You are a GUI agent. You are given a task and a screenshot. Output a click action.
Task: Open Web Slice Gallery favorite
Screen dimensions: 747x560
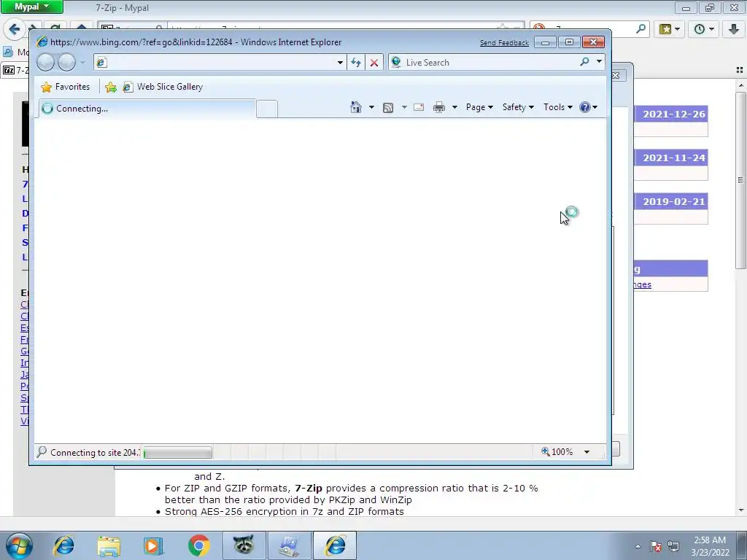tap(163, 87)
